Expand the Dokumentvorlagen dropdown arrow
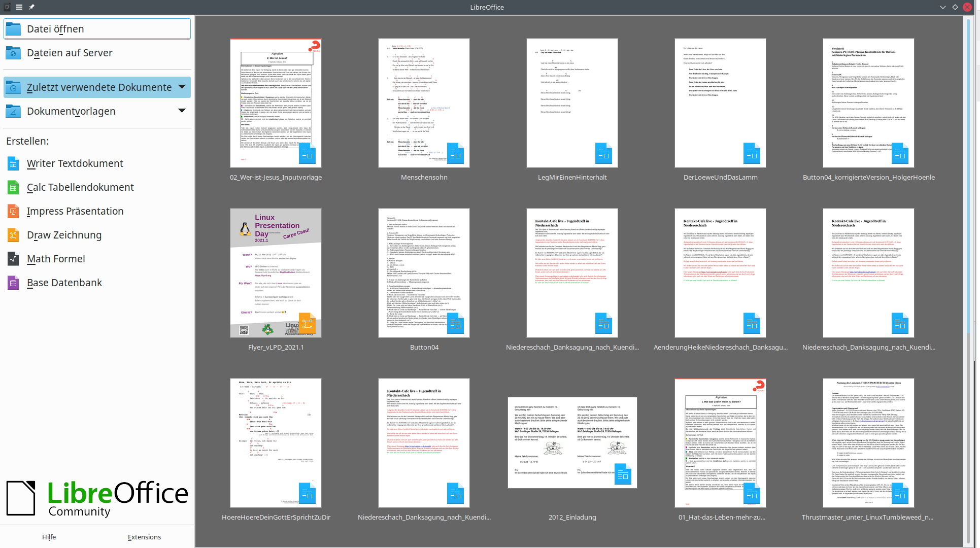 182,111
